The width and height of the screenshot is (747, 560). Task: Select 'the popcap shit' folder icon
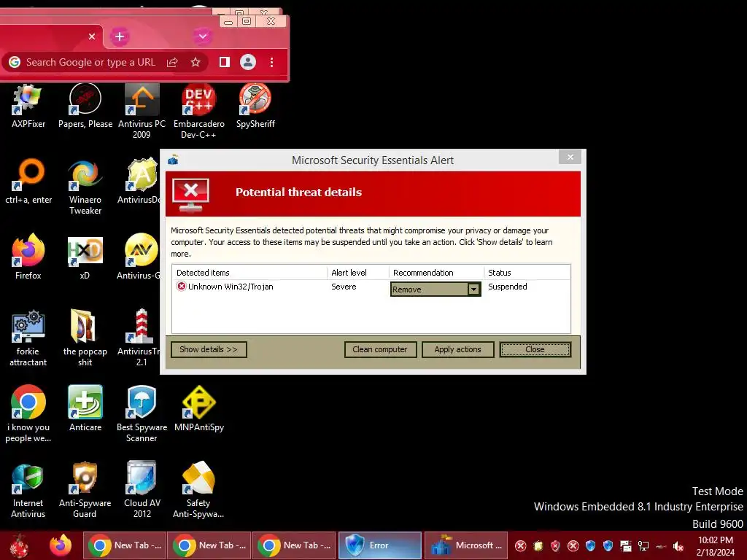tap(85, 338)
